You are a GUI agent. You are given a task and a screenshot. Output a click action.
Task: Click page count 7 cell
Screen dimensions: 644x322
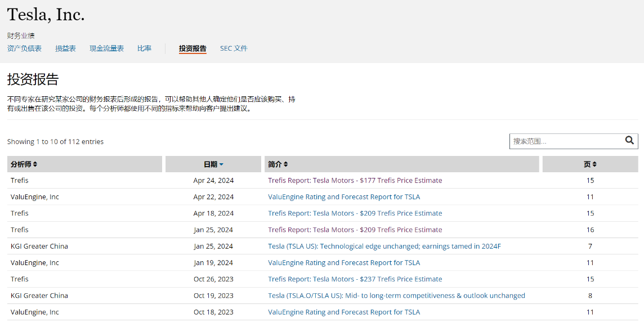pos(590,247)
